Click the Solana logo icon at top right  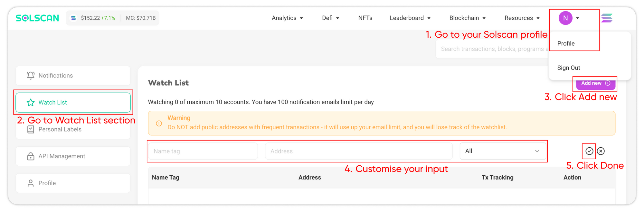(607, 18)
